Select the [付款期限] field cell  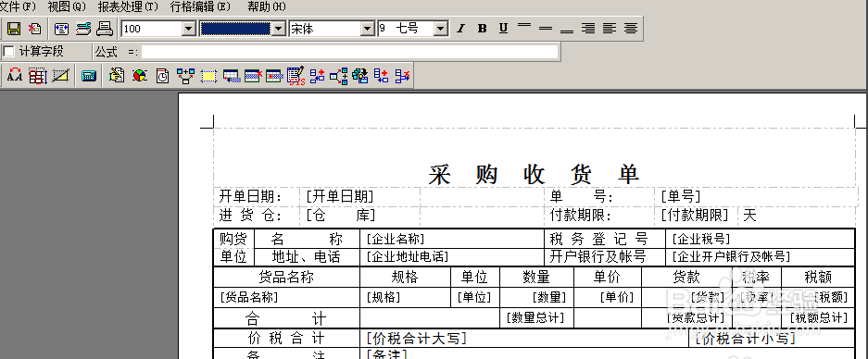point(697,216)
